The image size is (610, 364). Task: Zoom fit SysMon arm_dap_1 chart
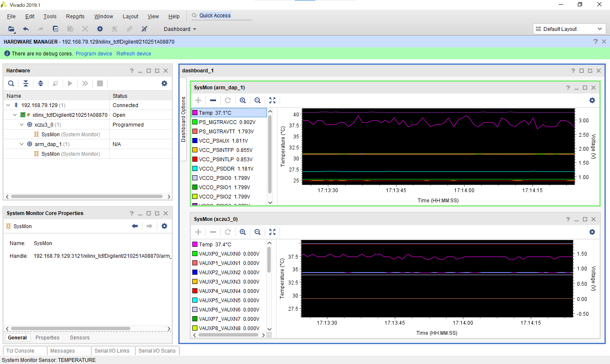click(272, 100)
